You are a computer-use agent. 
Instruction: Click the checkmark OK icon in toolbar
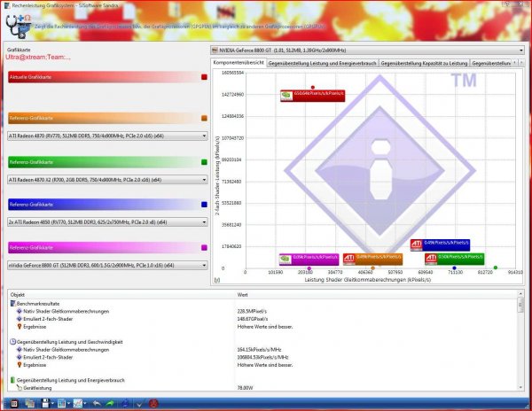[x=139, y=404]
